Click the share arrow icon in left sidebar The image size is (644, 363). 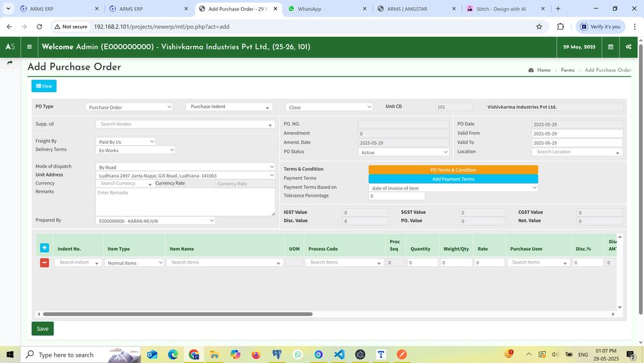click(x=10, y=63)
